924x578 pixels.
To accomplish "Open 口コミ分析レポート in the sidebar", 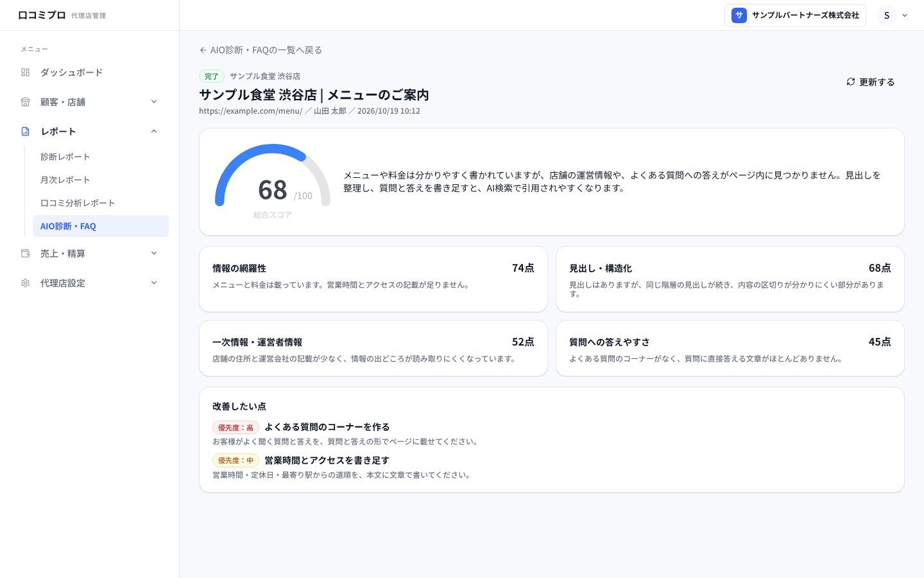I will point(101,203).
